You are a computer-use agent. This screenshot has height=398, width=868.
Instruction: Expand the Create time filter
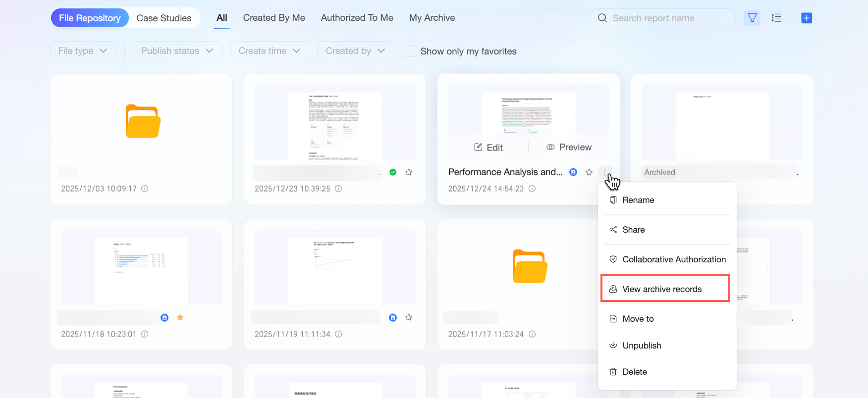pos(270,51)
